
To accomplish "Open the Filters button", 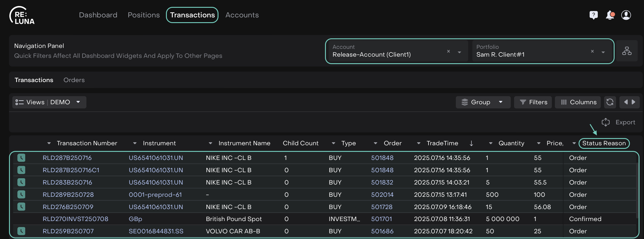I will coord(533,102).
